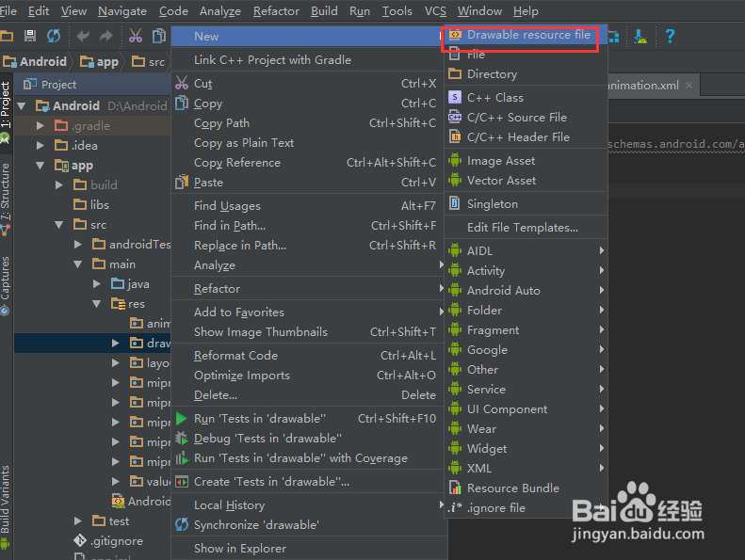Click Copy Path in context menu
The width and height of the screenshot is (745, 560).
308,123
